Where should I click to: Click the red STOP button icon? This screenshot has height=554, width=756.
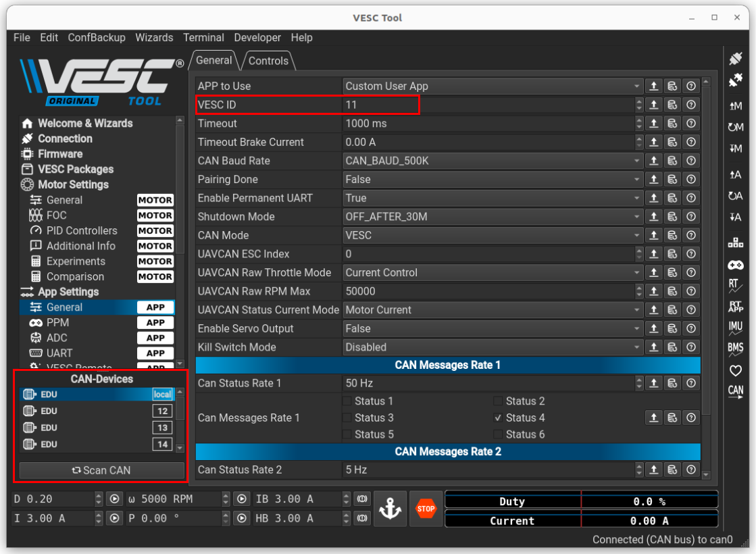pos(426,509)
